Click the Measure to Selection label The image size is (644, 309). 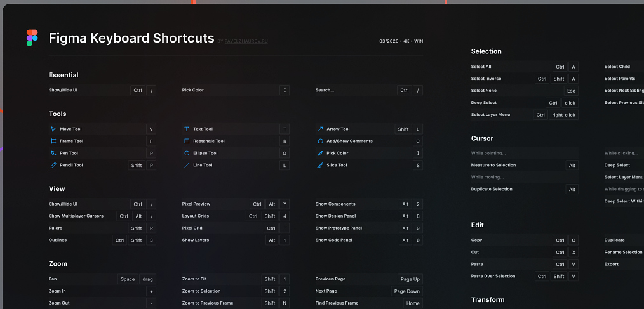[x=493, y=165]
